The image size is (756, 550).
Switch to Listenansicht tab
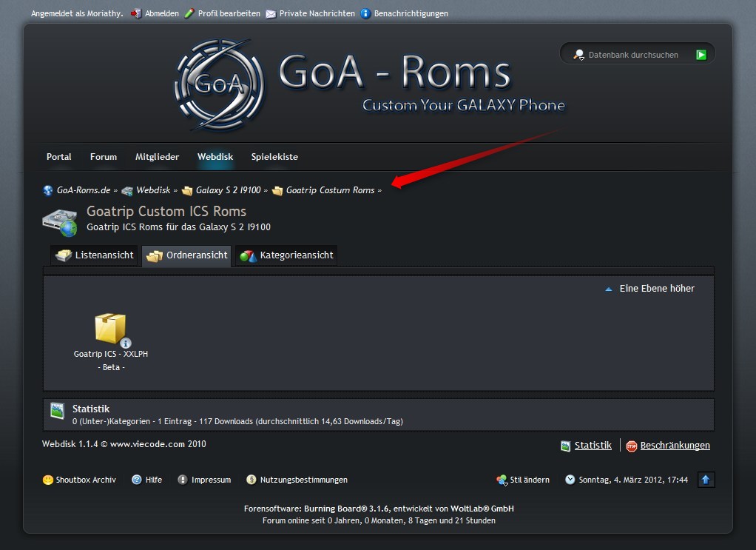pyautogui.click(x=95, y=255)
